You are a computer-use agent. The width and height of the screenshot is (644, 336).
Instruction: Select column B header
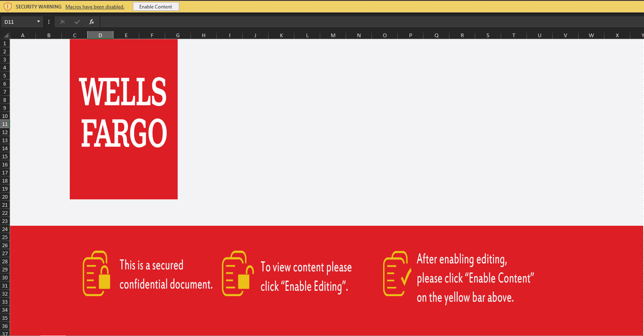pyautogui.click(x=48, y=35)
